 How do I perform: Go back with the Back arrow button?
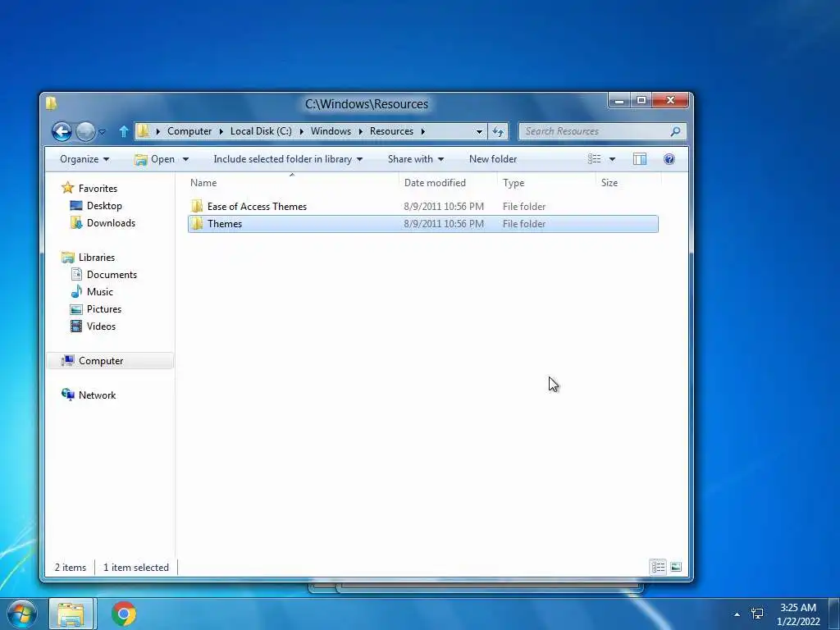[62, 131]
